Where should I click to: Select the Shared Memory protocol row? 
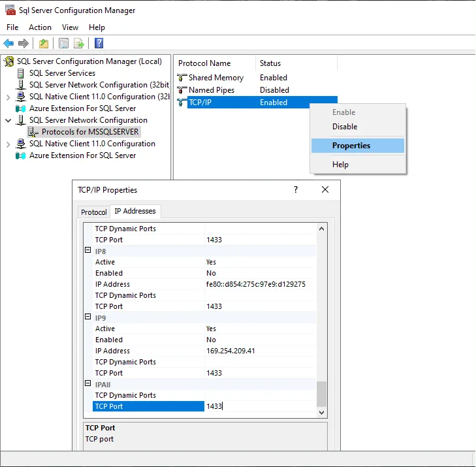point(257,78)
